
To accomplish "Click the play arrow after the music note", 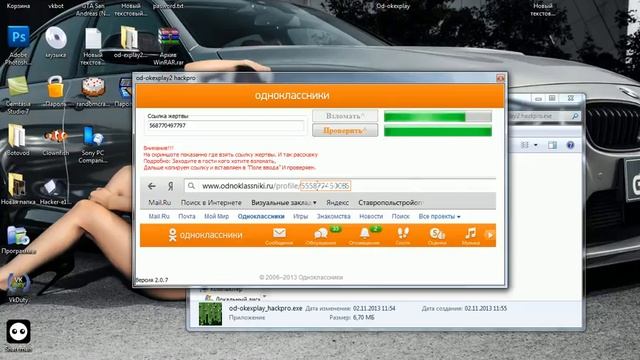I will pos(490,235).
